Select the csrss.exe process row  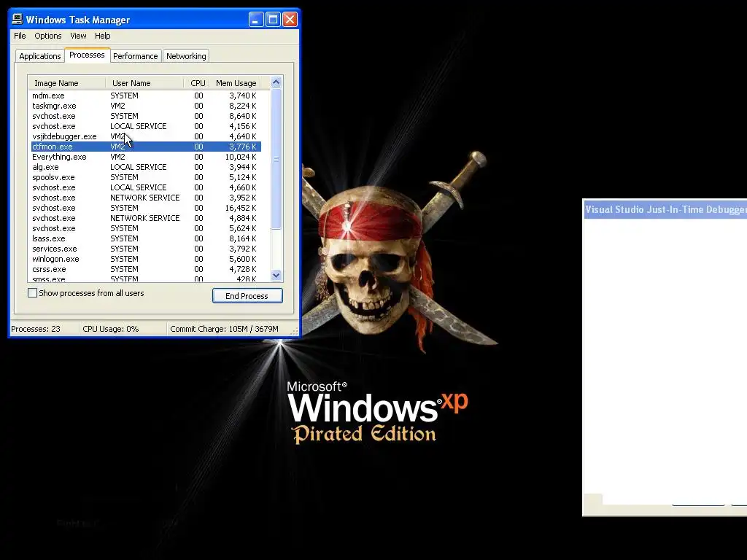(144, 269)
